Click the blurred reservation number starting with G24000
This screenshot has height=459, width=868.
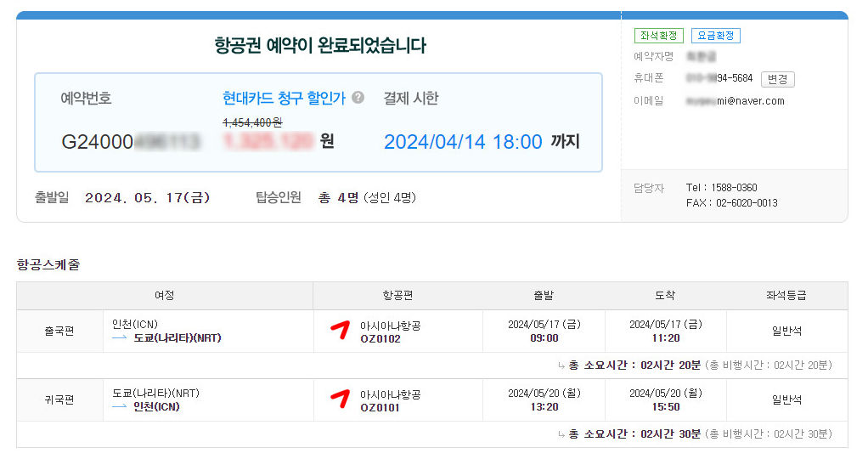coord(131,142)
